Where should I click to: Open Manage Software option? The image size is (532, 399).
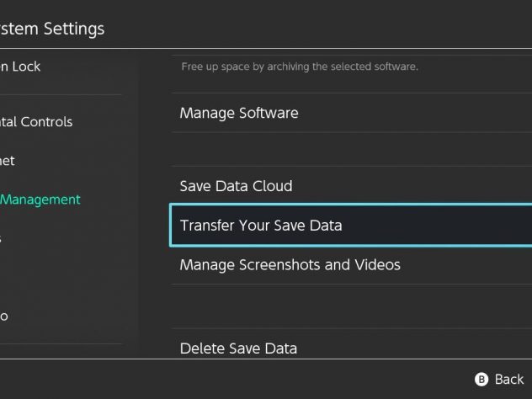(x=352, y=113)
